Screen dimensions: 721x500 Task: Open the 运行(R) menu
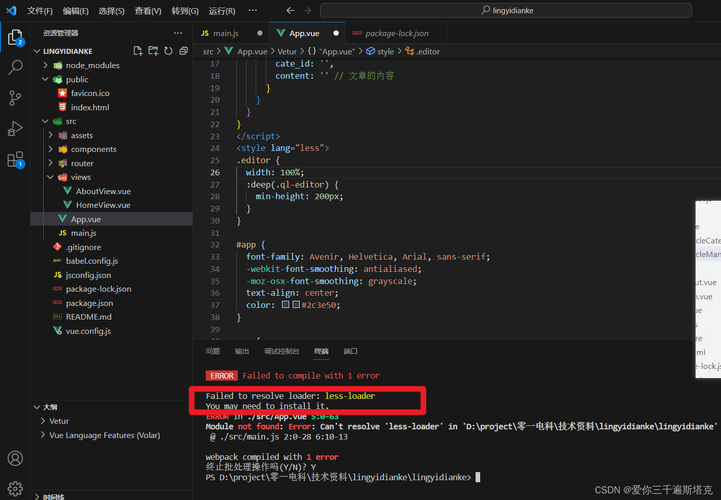coord(222,11)
